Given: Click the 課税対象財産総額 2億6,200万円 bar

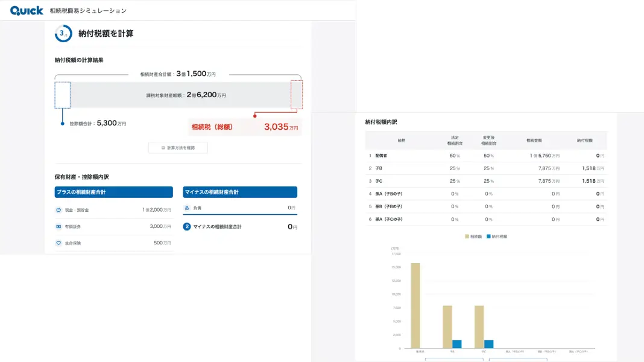Looking at the screenshot, I should [181, 95].
